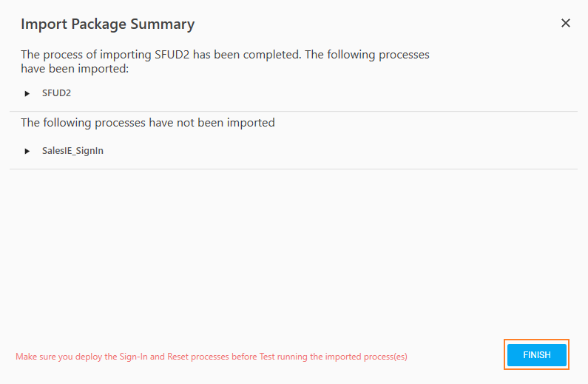Viewport: 588px width, 384px height.
Task: Click the red deploy Sign-In warning message
Action: (211, 357)
